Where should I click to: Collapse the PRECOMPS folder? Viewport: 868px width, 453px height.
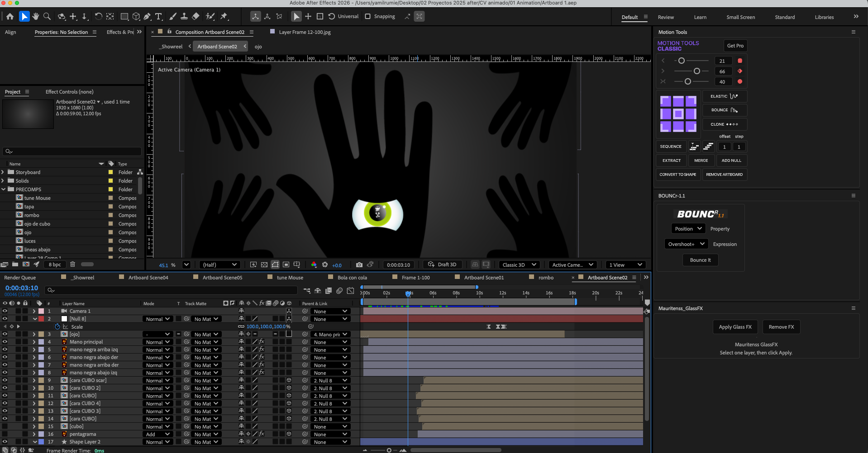pyautogui.click(x=3, y=189)
